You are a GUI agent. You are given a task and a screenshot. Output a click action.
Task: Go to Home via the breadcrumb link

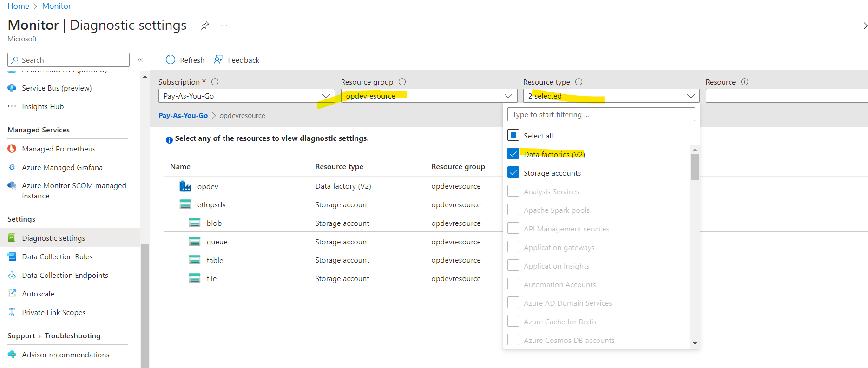coord(19,6)
